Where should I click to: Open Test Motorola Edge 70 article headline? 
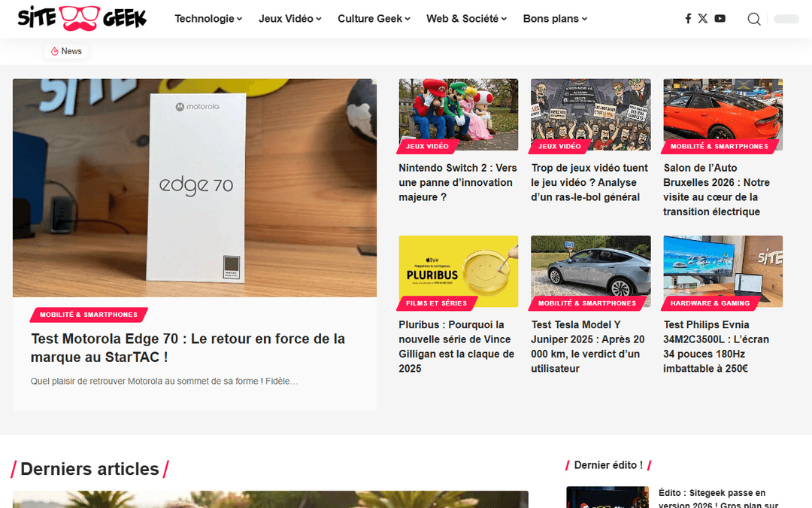pyautogui.click(x=188, y=348)
